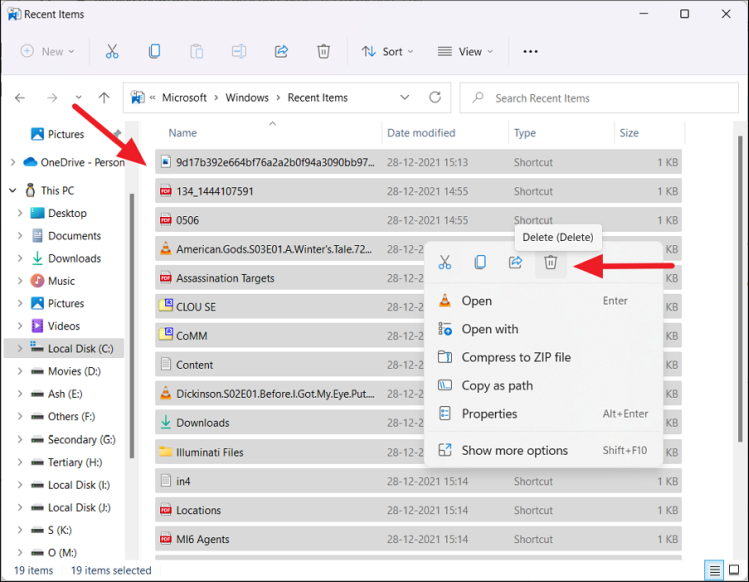This screenshot has height=582, width=749.
Task: Open the View dropdown menu
Action: pyautogui.click(x=467, y=52)
